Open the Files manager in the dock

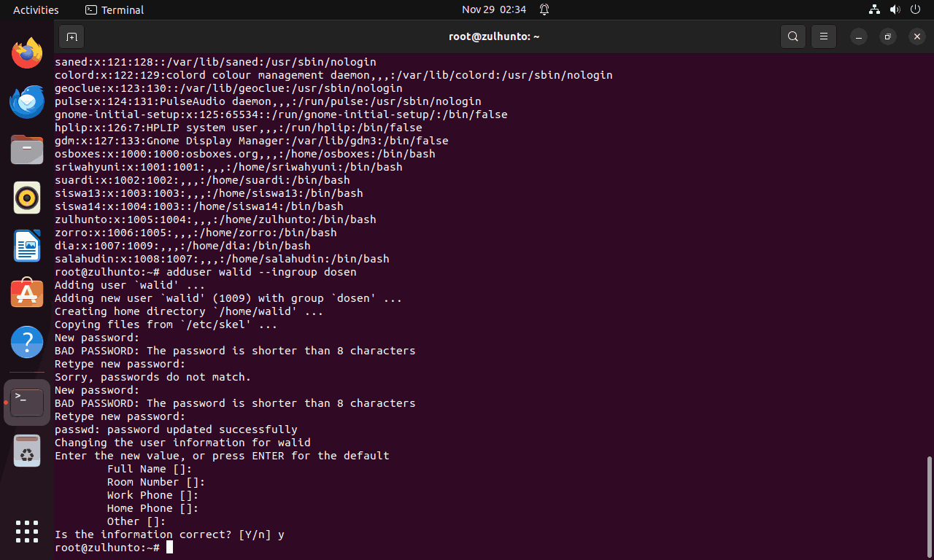point(27,149)
